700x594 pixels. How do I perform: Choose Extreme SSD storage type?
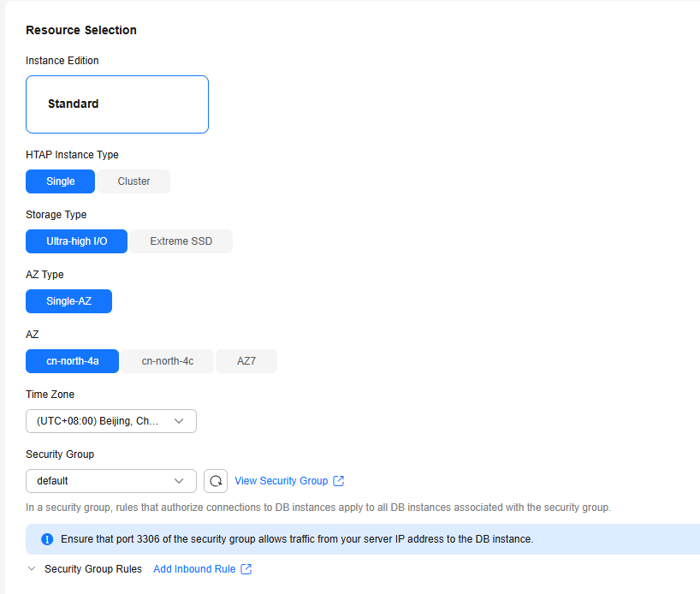coord(181,241)
